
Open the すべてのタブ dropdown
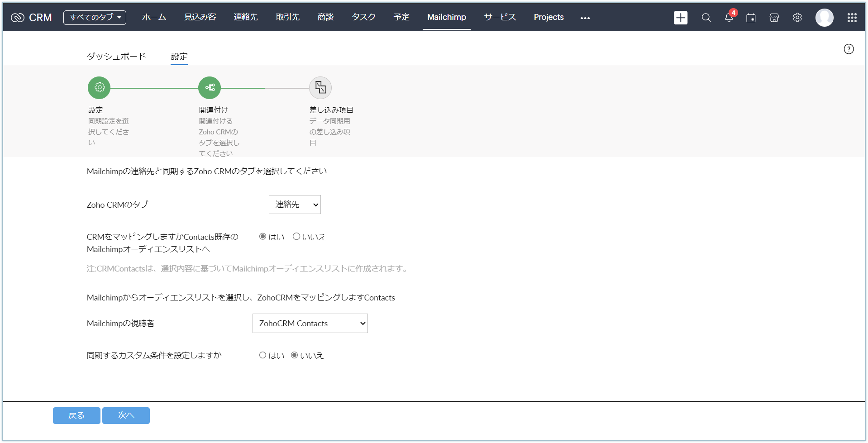[95, 18]
